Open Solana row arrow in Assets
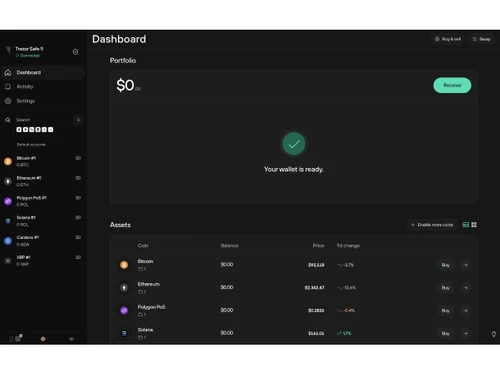 (466, 333)
